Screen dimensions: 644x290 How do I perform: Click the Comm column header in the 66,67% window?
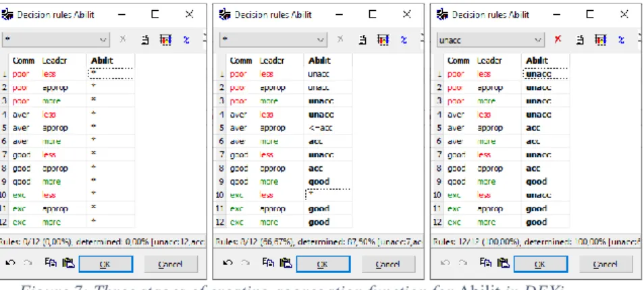point(241,61)
